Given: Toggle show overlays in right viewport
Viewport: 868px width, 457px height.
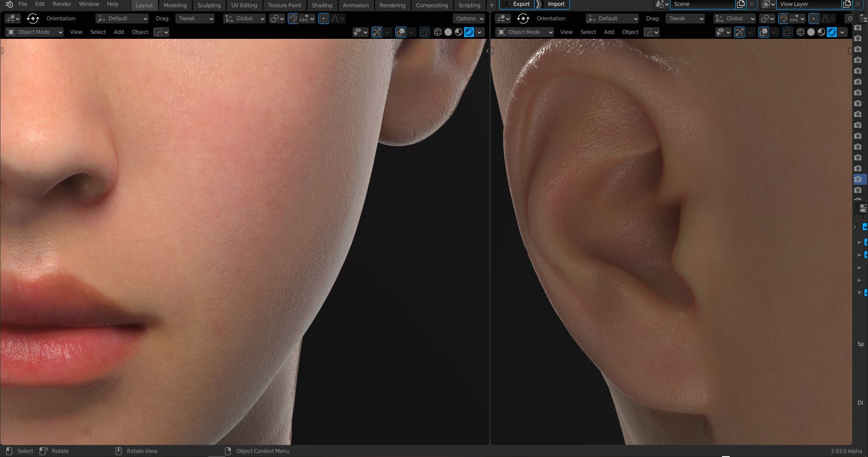Looking at the screenshot, I should click(x=764, y=32).
